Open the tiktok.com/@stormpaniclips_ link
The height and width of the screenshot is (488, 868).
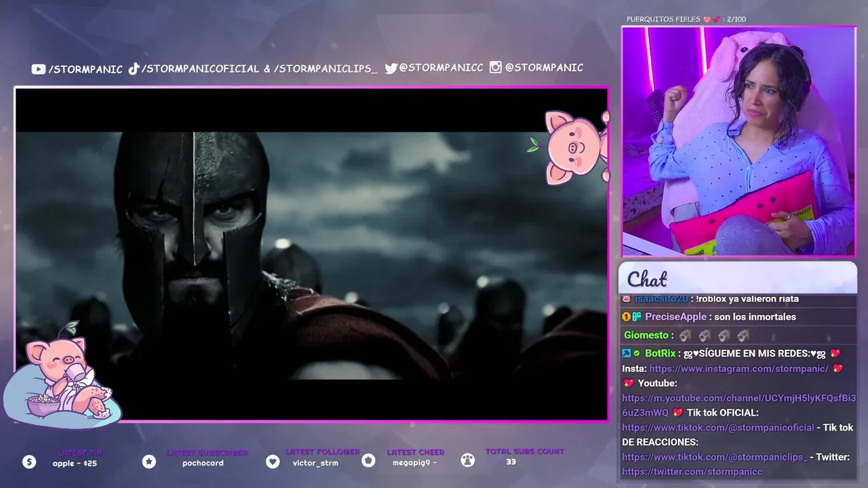click(714, 457)
